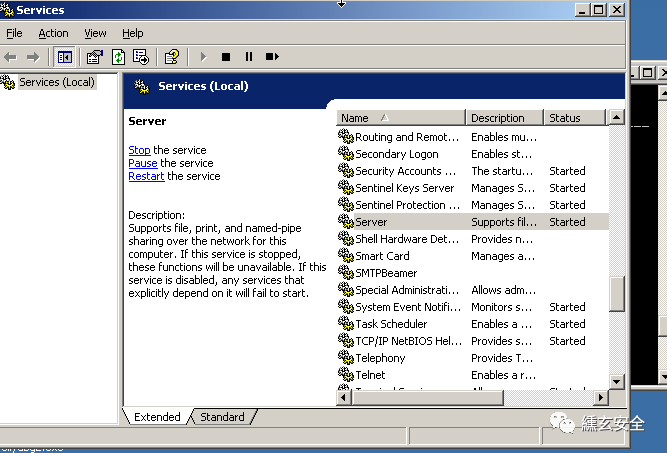The image size is (667, 453).
Task: Select the Sentinel Keys Server service icon
Action: 346,188
